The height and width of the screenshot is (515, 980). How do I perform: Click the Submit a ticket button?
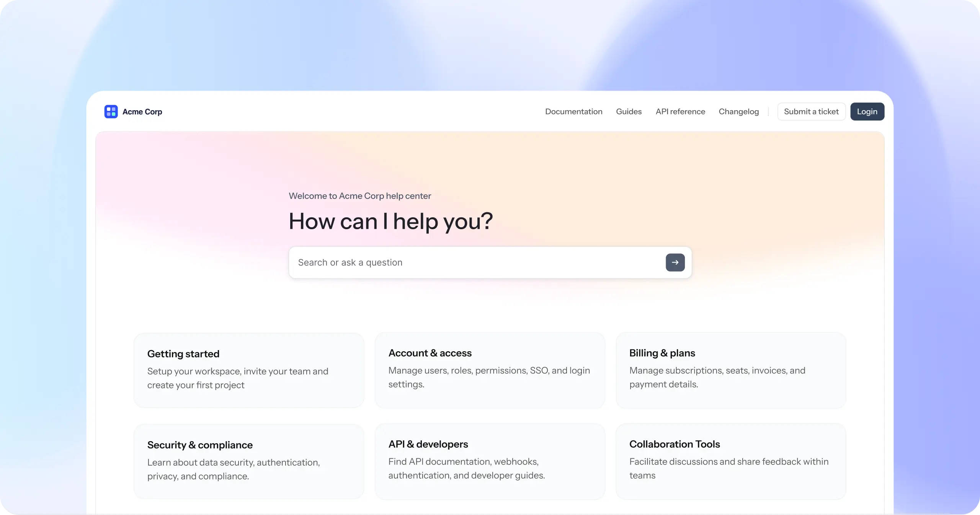coord(811,112)
